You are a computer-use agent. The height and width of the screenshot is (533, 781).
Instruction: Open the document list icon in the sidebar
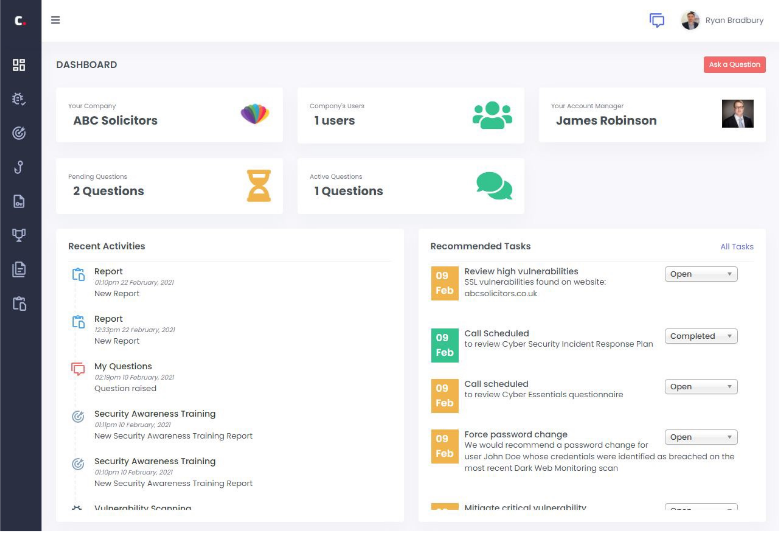[x=19, y=269]
